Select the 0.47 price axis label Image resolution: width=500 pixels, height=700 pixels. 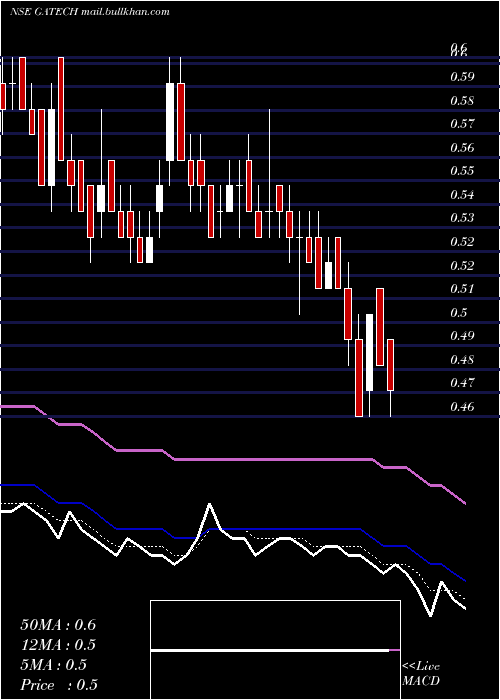click(462, 383)
